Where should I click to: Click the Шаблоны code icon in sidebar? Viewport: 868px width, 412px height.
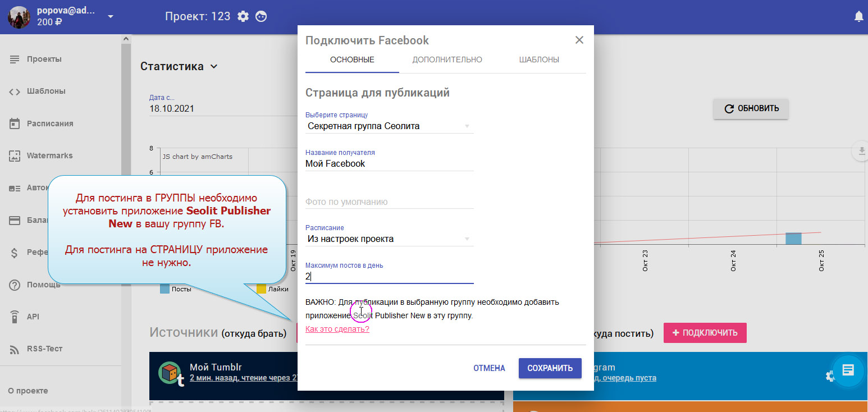point(15,91)
